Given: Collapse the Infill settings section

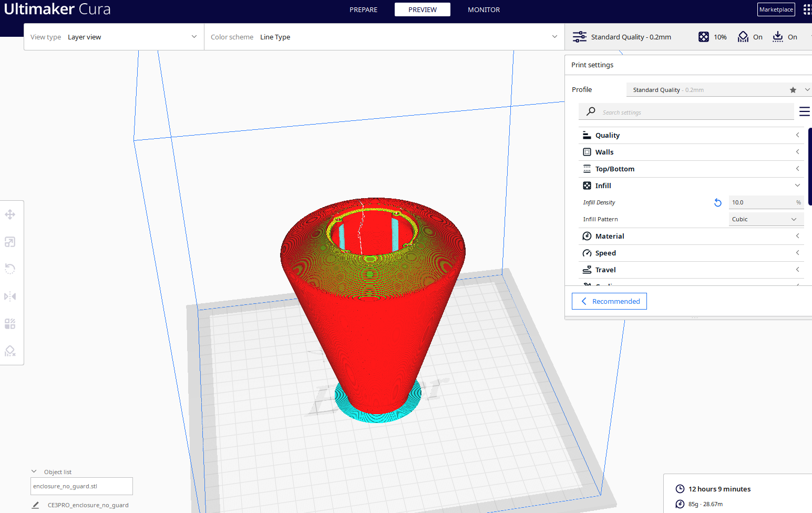Looking at the screenshot, I should tap(797, 186).
